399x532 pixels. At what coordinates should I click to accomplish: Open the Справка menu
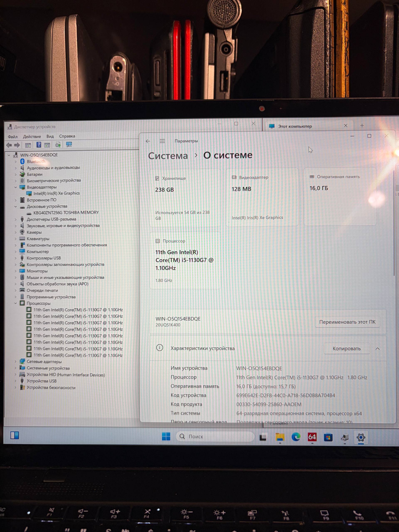coord(67,136)
